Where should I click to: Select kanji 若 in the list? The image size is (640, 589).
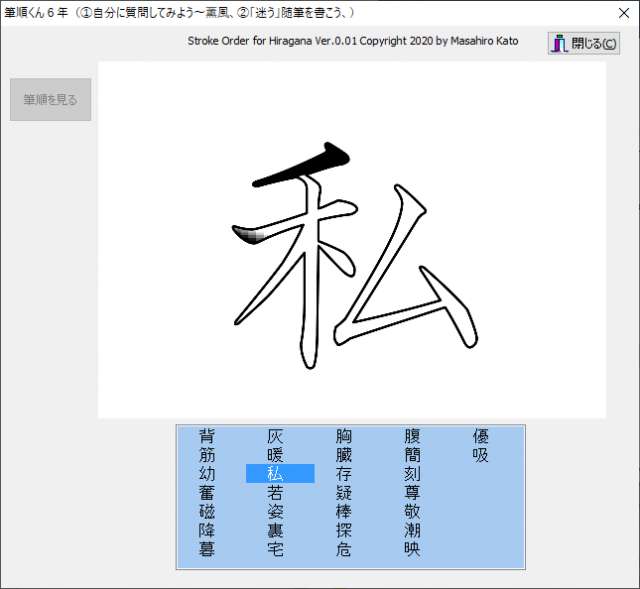pyautogui.click(x=275, y=493)
